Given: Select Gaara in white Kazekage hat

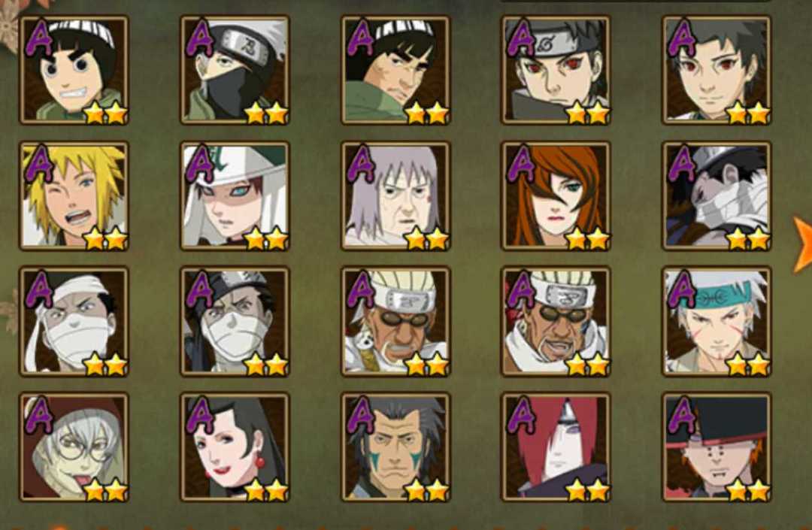Looking at the screenshot, I should click(235, 195).
